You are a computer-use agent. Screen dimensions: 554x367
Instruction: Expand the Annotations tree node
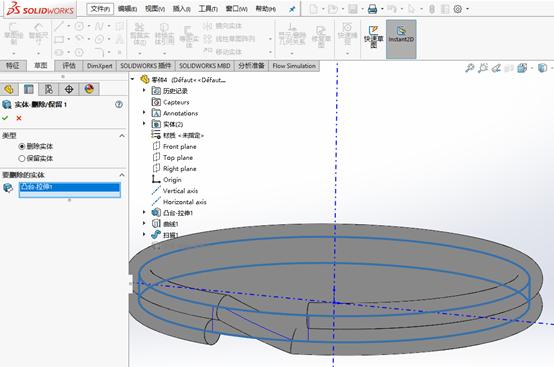point(144,113)
